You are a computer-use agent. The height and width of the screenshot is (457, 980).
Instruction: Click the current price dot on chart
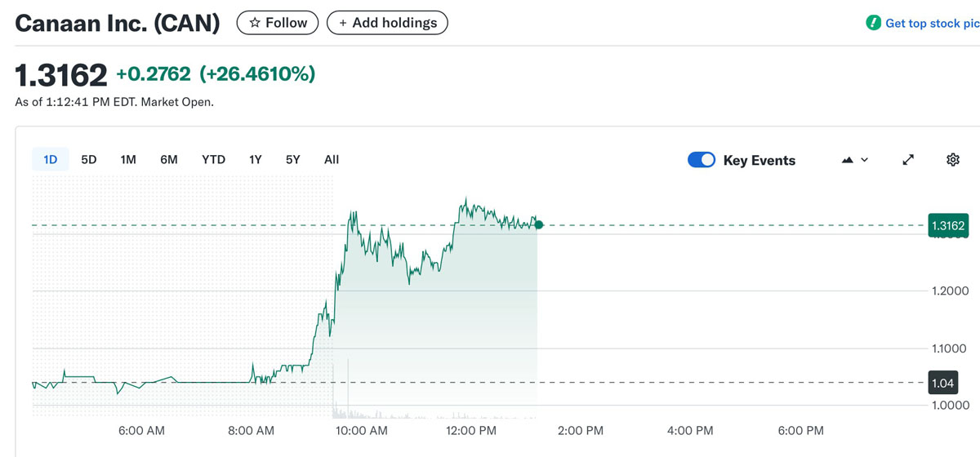coord(539,224)
